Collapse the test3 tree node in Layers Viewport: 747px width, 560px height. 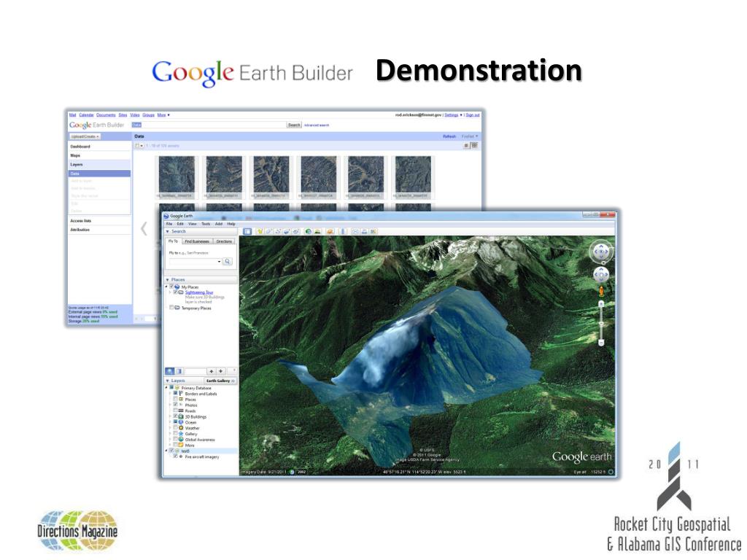[x=166, y=451]
